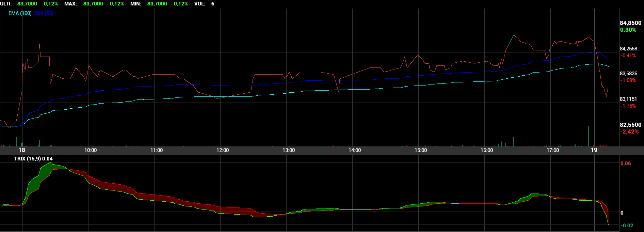Click the 12:00 time axis label

coord(223,150)
